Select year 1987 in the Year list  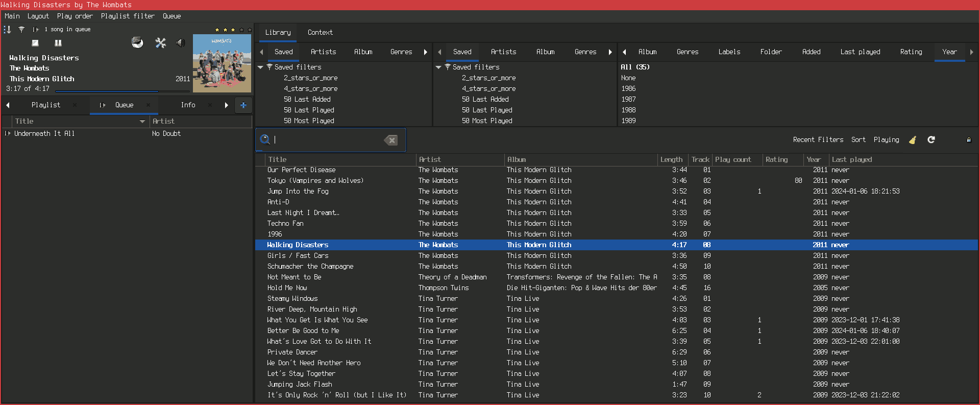(x=628, y=99)
